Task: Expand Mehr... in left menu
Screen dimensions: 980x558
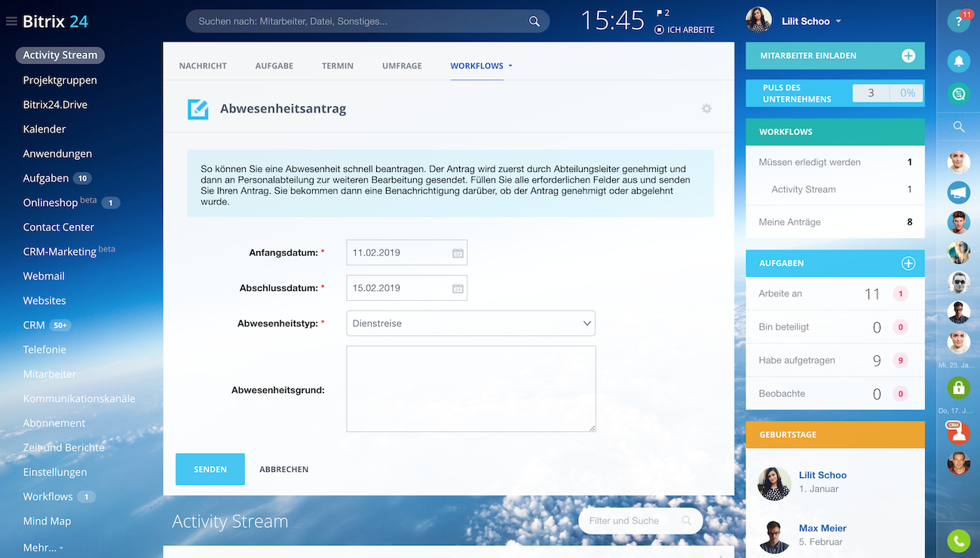Action: (43, 547)
